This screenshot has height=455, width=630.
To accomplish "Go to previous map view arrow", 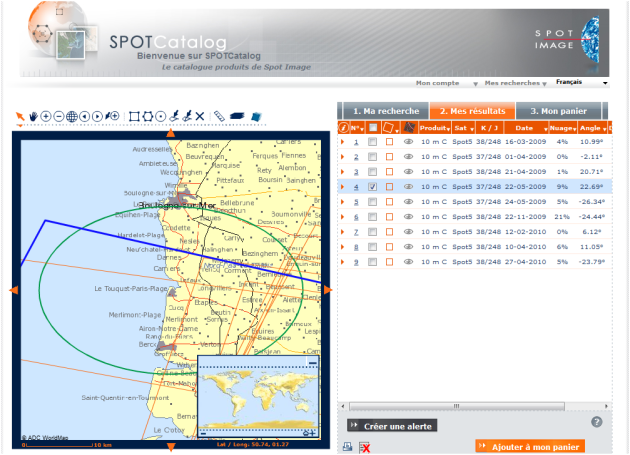I will point(84,117).
